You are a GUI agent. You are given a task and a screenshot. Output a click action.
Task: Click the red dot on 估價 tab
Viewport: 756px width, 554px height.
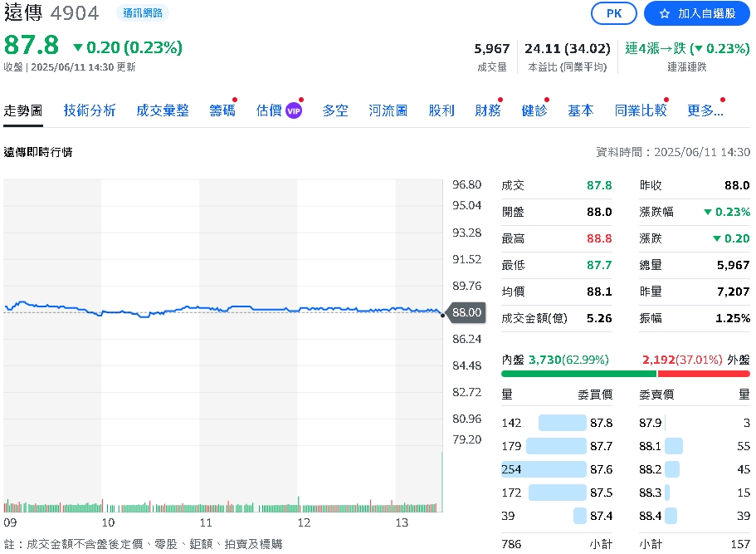pos(300,99)
